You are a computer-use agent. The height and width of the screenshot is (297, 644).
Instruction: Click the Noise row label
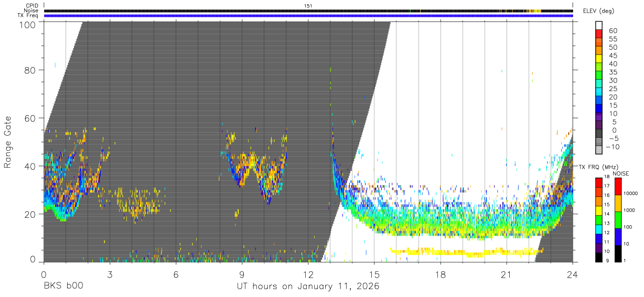[31, 10]
